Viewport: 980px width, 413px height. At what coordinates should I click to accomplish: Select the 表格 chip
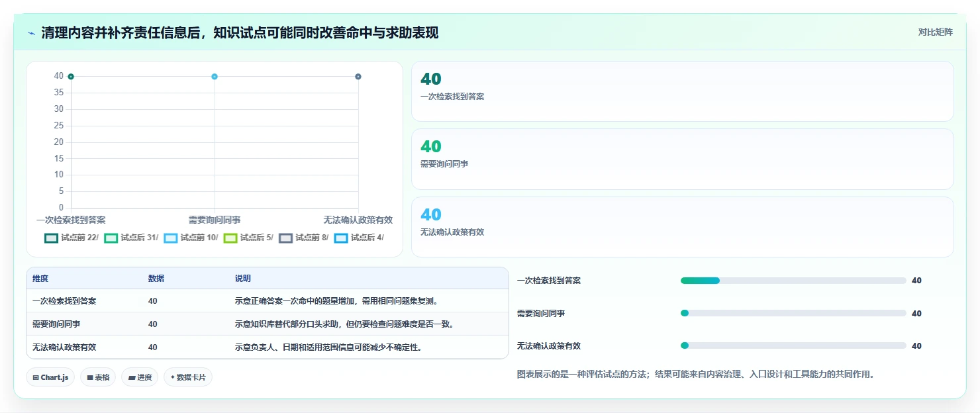point(98,377)
